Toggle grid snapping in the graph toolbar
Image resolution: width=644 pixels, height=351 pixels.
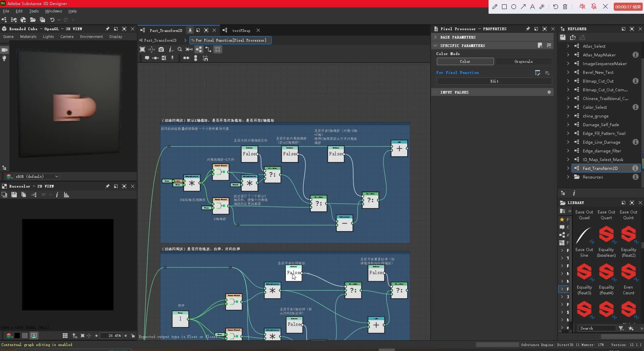click(218, 49)
